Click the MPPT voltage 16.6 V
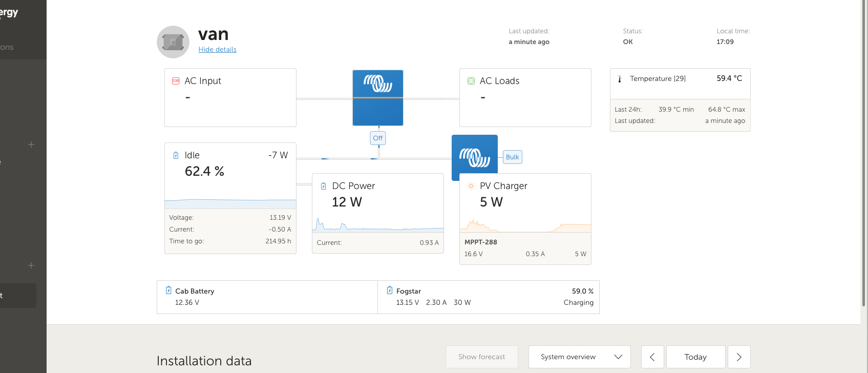The width and height of the screenshot is (868, 373). coord(474,254)
